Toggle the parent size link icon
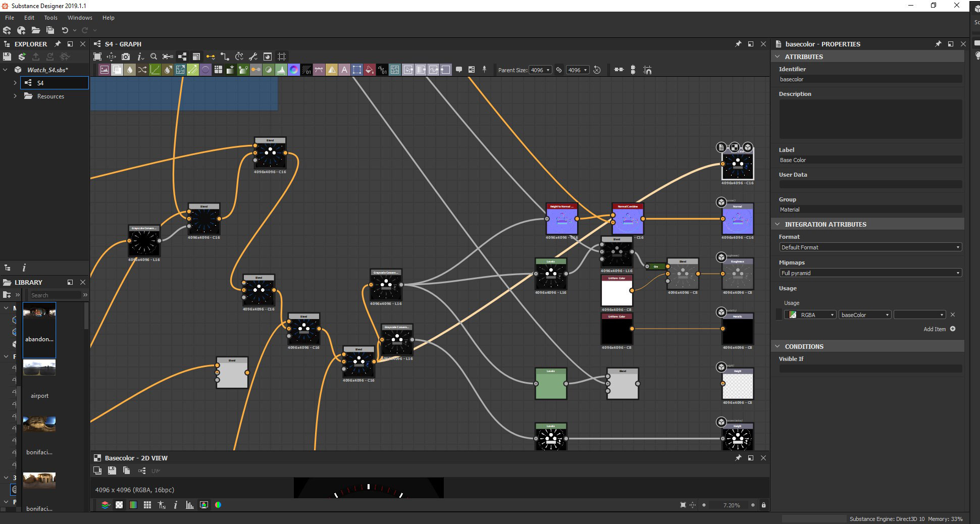The height and width of the screenshot is (524, 980). (559, 70)
